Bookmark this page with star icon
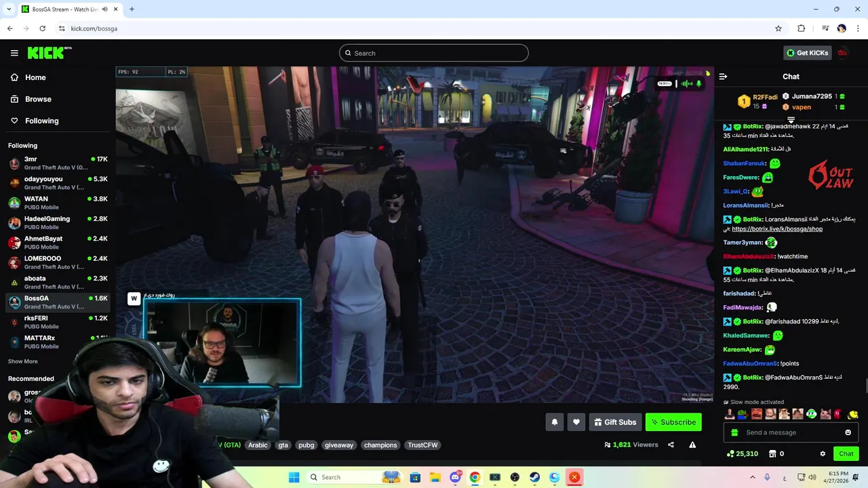The height and width of the screenshot is (488, 868). [778, 28]
